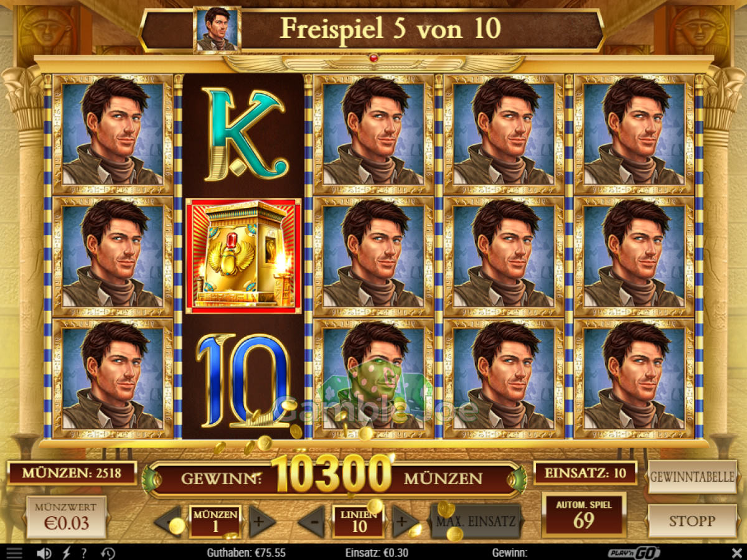Open the Gewinntabelle paytable
The width and height of the screenshot is (747, 560).
[x=693, y=477]
